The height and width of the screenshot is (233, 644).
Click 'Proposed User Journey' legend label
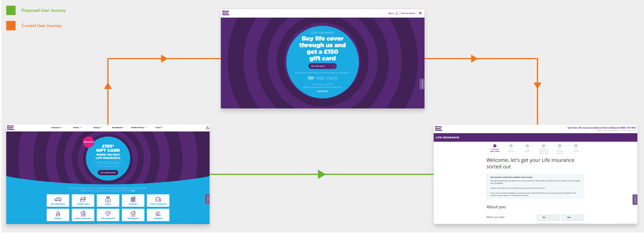pyautogui.click(x=44, y=10)
